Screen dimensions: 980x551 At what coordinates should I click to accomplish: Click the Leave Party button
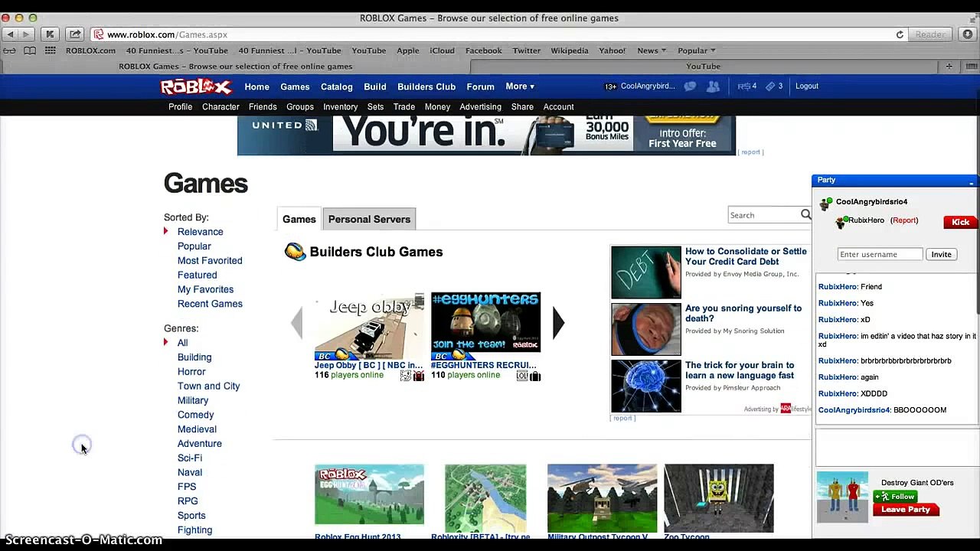(x=906, y=510)
